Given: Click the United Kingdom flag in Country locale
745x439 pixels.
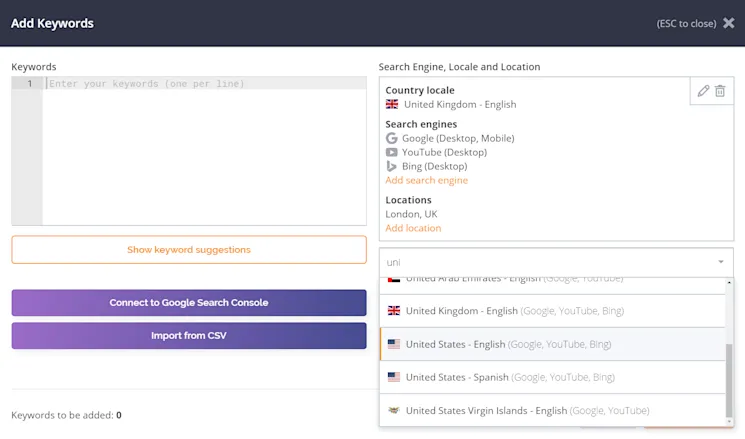Looking at the screenshot, I should 392,104.
